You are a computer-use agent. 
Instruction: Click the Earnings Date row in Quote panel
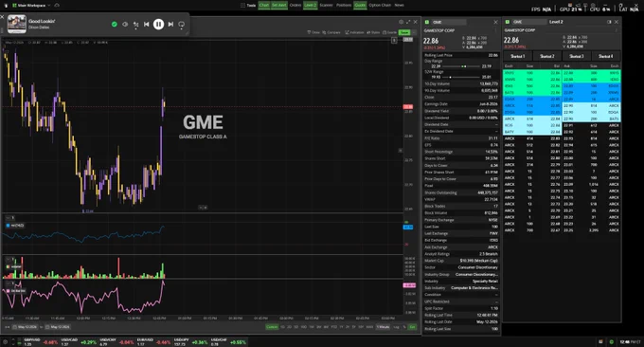[x=461, y=104]
